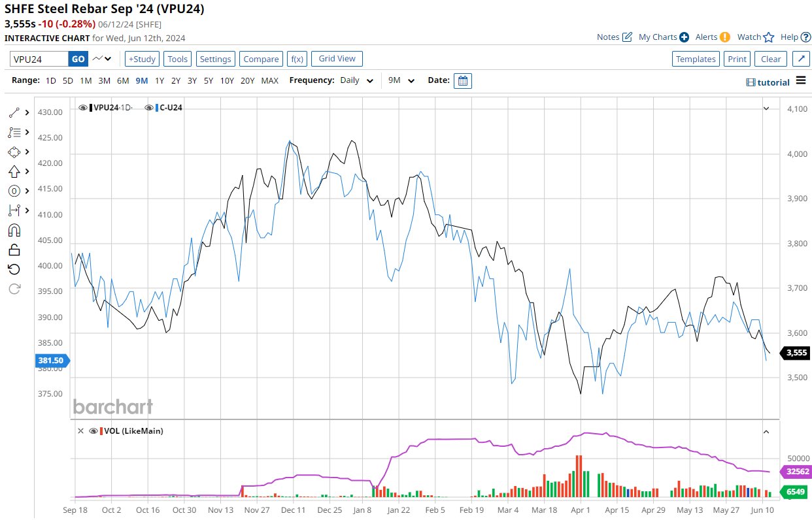Toggle visibility of VPU24 series
This screenshot has height=520, width=812.
pos(83,107)
